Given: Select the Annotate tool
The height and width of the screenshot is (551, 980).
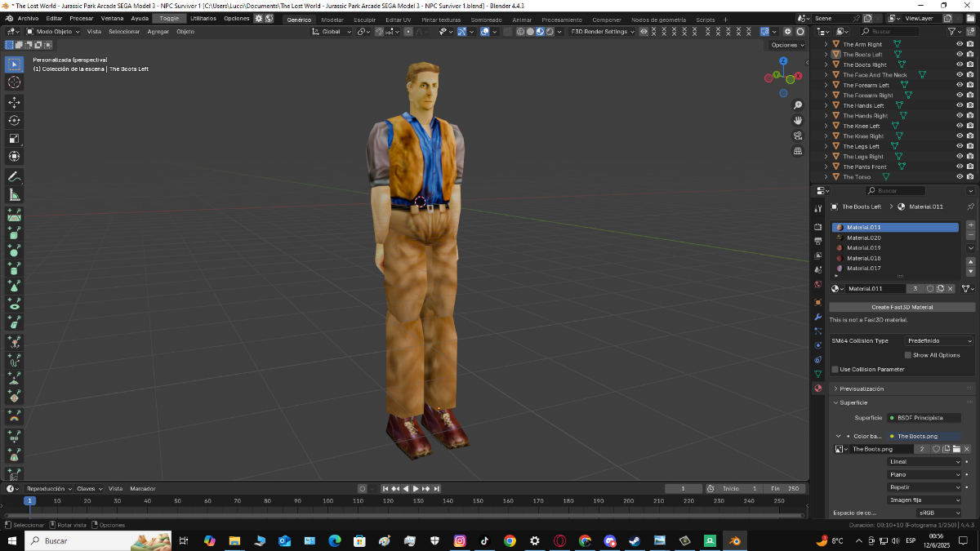Looking at the screenshot, I should pyautogui.click(x=14, y=176).
